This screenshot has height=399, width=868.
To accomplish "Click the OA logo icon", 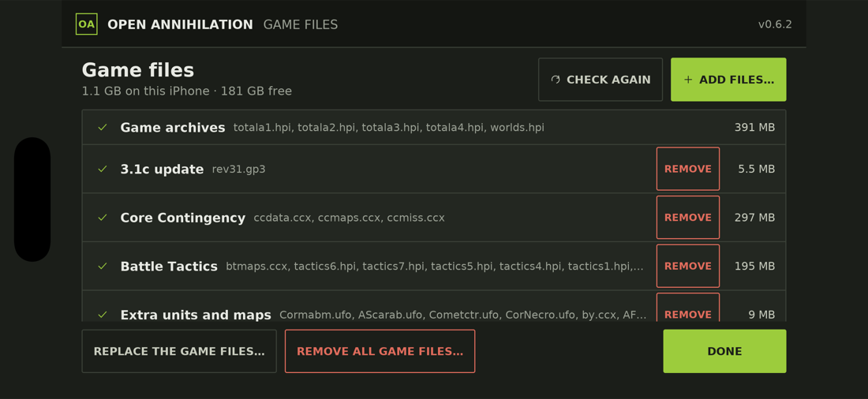I will [86, 24].
